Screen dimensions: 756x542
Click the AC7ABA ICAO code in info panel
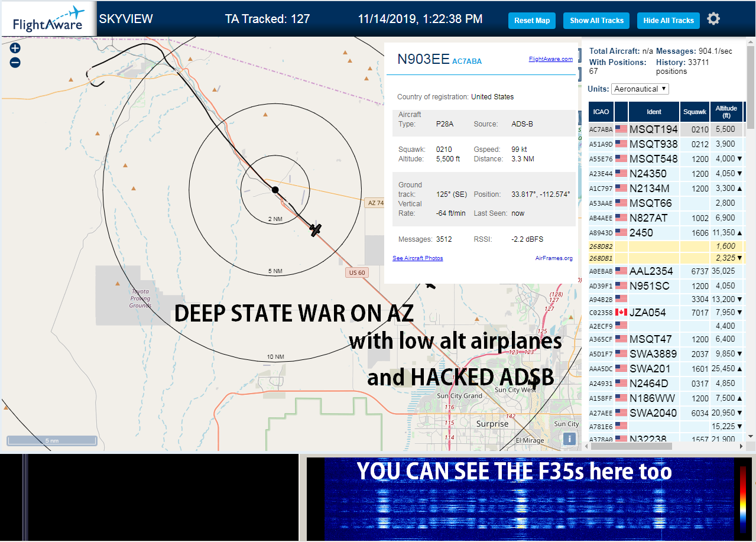(467, 61)
